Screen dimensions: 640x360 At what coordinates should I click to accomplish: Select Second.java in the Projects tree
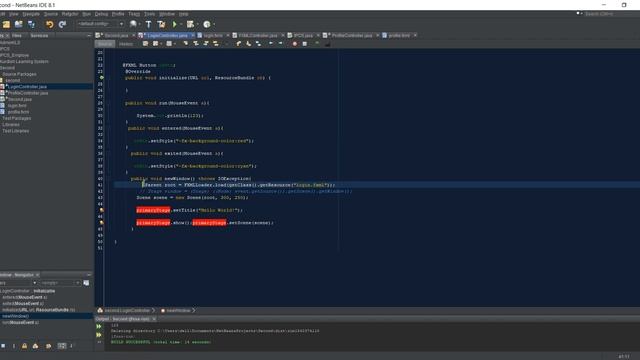pyautogui.click(x=20, y=100)
